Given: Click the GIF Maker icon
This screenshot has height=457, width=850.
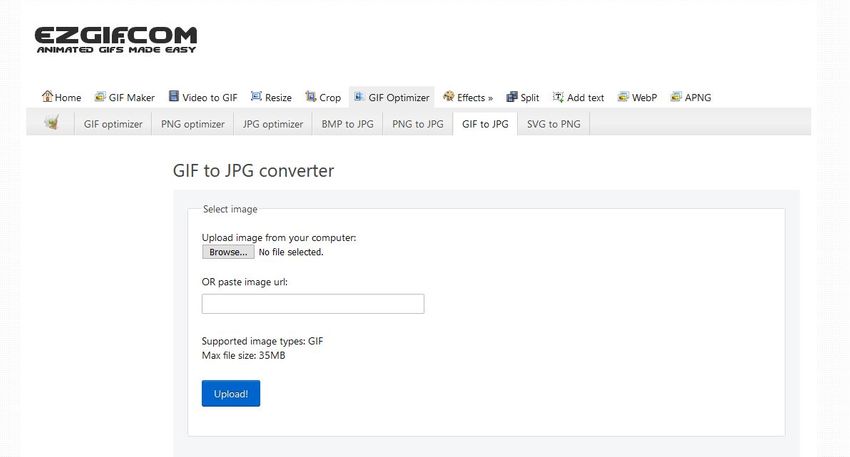Looking at the screenshot, I should [x=100, y=97].
